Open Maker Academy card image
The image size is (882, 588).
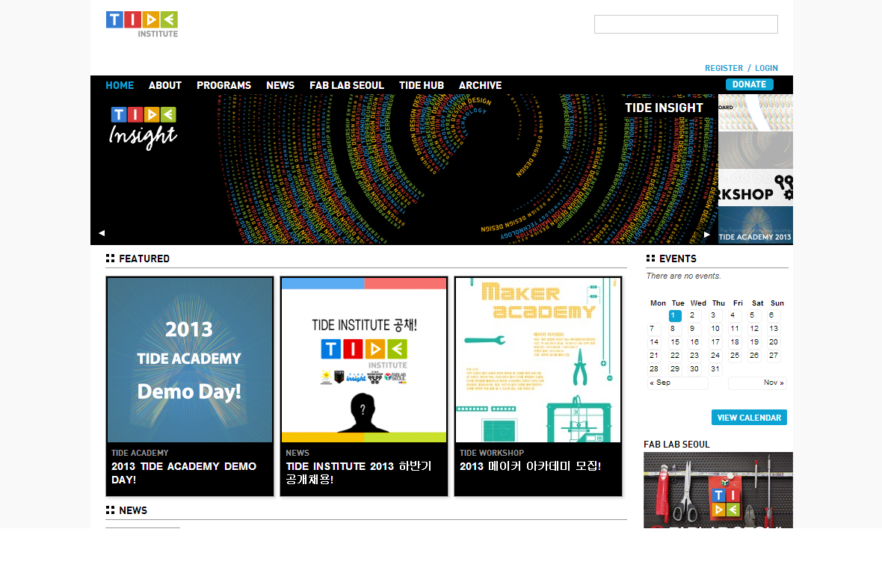pyautogui.click(x=538, y=360)
